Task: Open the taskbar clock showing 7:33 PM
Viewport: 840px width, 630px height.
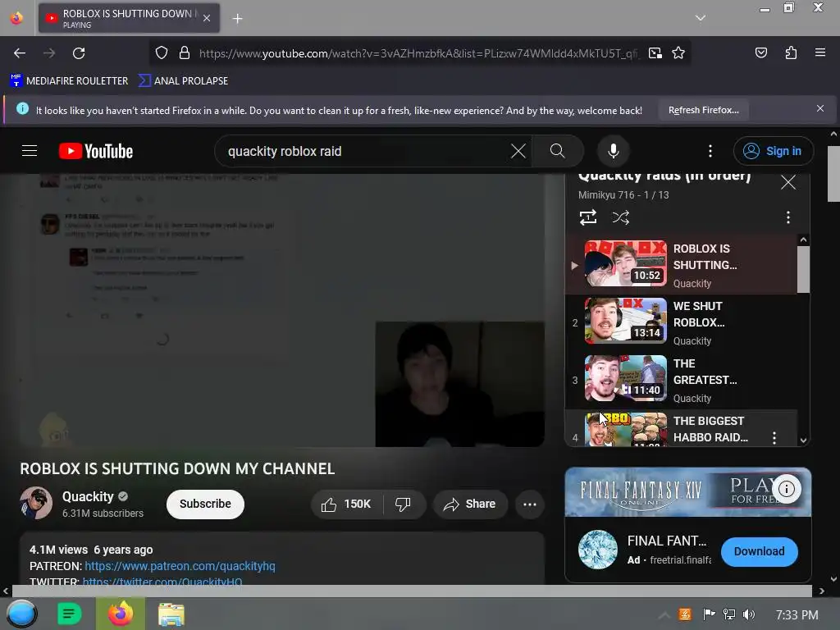Action: [x=797, y=615]
